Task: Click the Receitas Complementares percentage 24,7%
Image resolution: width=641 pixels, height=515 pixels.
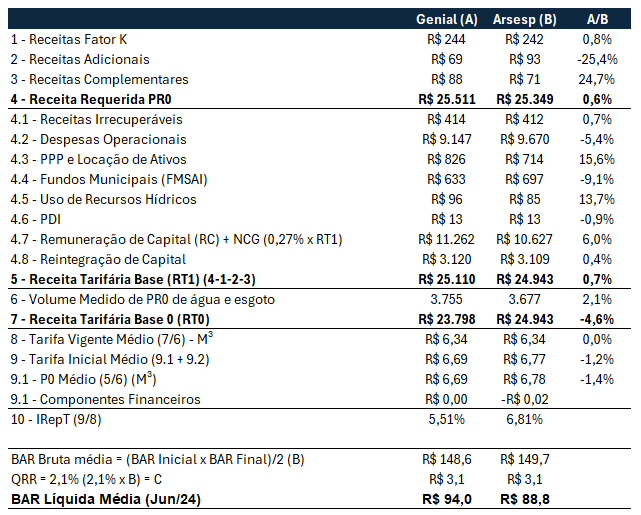Action: (x=598, y=80)
